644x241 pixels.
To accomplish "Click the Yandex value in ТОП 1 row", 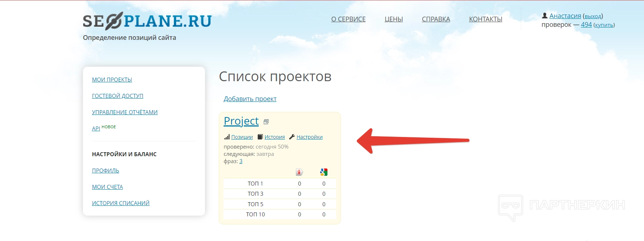I will tap(300, 184).
